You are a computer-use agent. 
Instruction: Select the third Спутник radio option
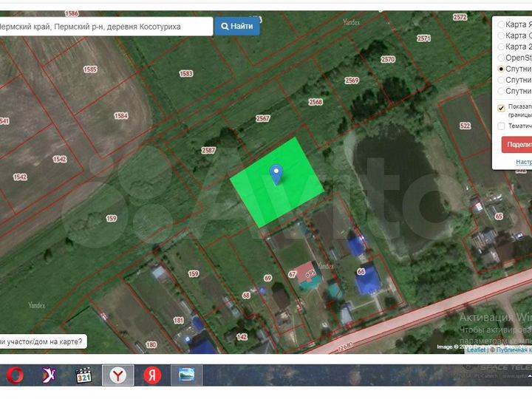click(x=501, y=91)
